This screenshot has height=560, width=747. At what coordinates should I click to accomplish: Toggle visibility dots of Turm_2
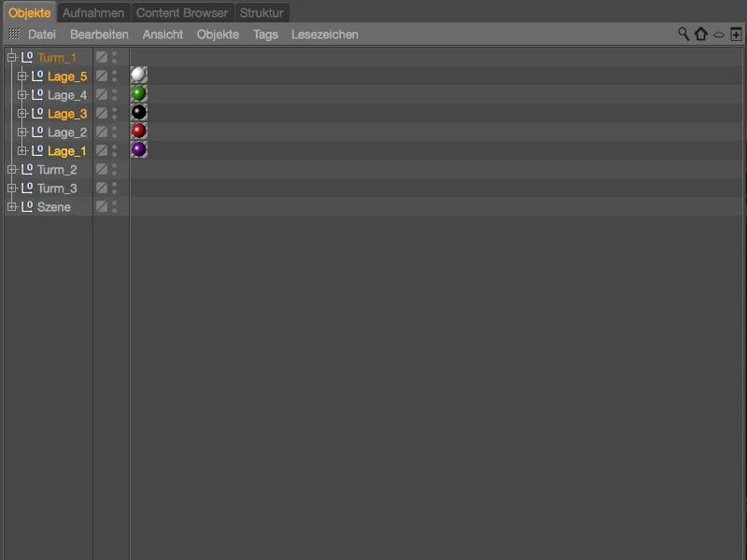click(114, 169)
